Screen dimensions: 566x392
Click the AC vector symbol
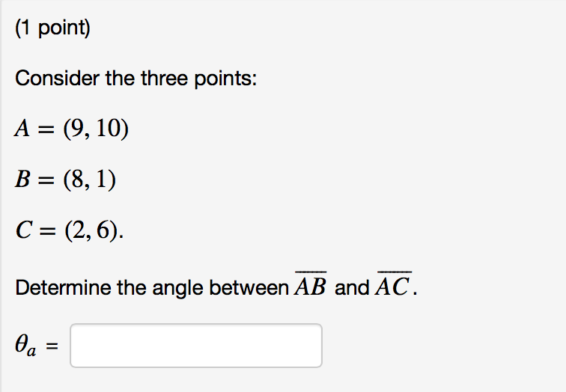[x=393, y=286]
